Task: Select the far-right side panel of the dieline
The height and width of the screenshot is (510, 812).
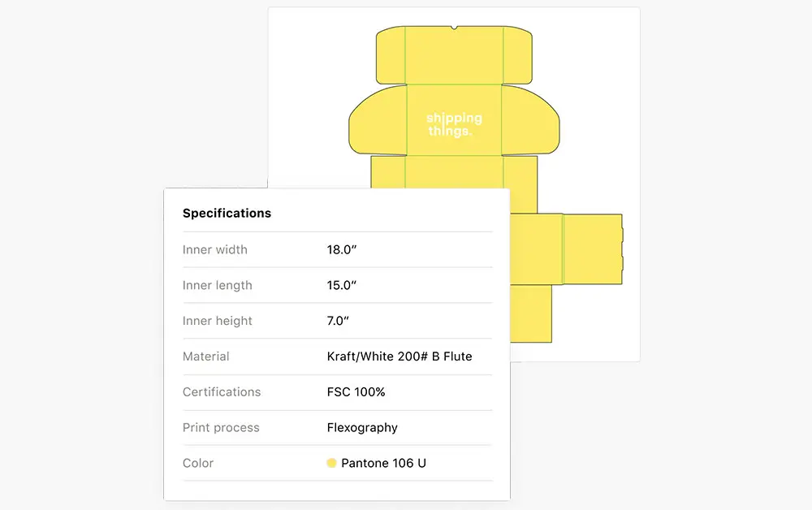Action: pyautogui.click(x=592, y=249)
